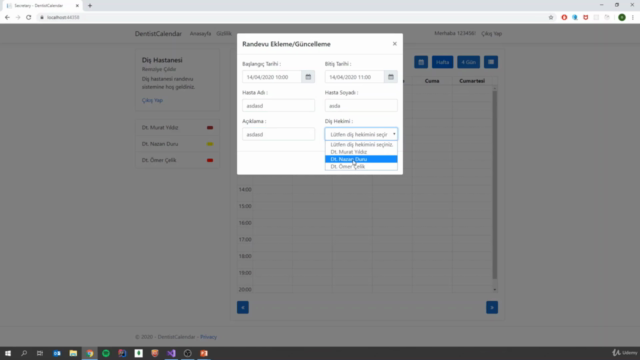Open File Explorer from taskbar
640x360 pixels.
pyautogui.click(x=73, y=353)
